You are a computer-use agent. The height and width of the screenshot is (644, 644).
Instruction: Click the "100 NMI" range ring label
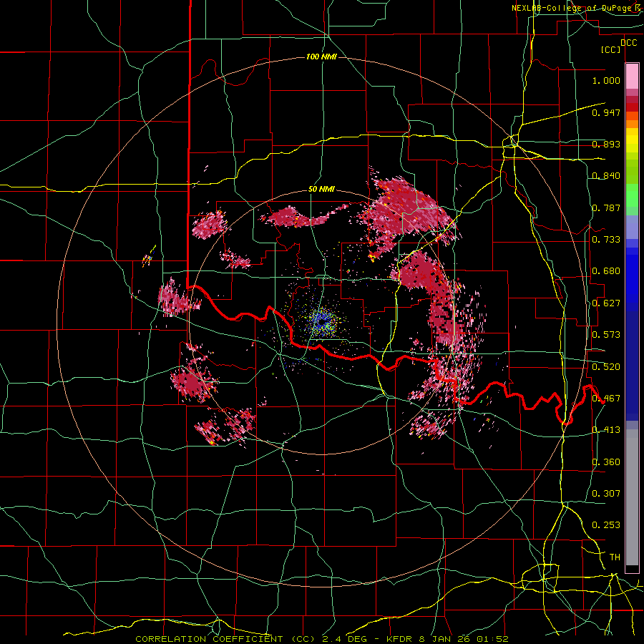pos(321,57)
